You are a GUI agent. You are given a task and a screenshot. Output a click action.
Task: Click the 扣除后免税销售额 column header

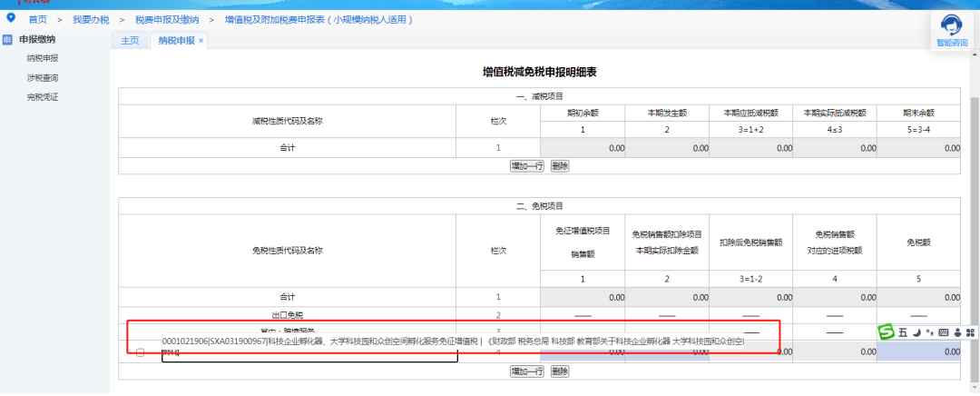(750, 243)
